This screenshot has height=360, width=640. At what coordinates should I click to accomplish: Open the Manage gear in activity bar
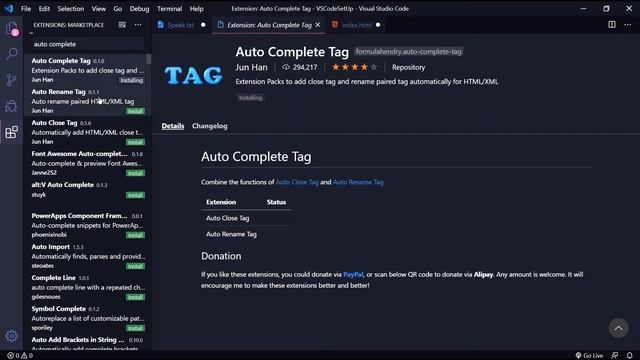pos(11,336)
